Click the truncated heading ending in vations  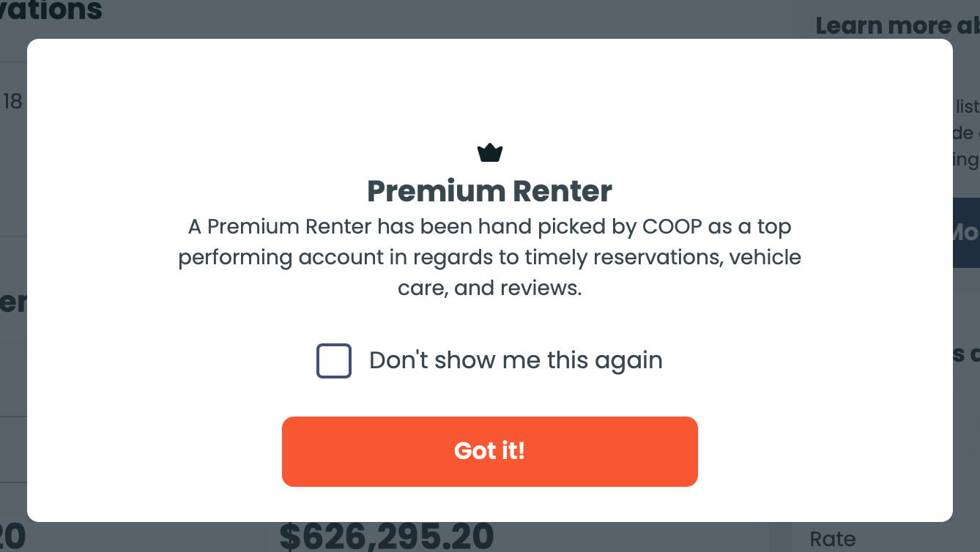(51, 10)
